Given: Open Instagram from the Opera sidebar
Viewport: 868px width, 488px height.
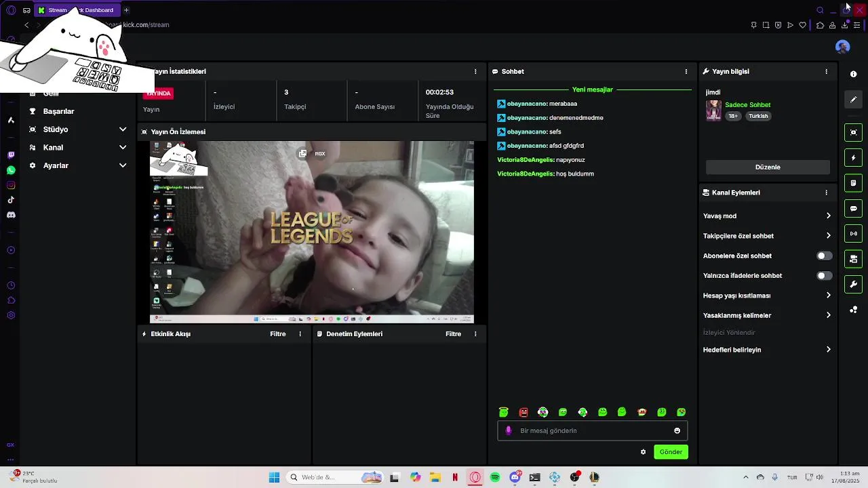Looking at the screenshot, I should 11,185.
